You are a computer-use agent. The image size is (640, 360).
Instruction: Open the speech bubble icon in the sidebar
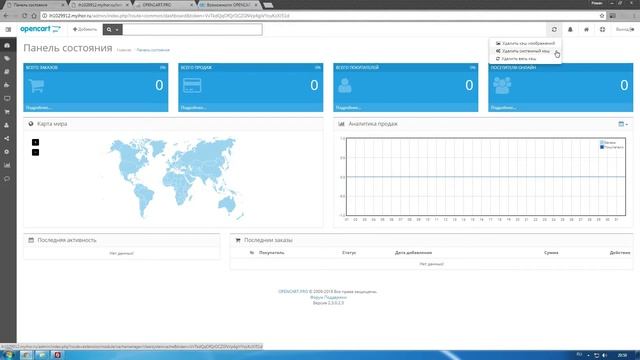click(x=7, y=179)
